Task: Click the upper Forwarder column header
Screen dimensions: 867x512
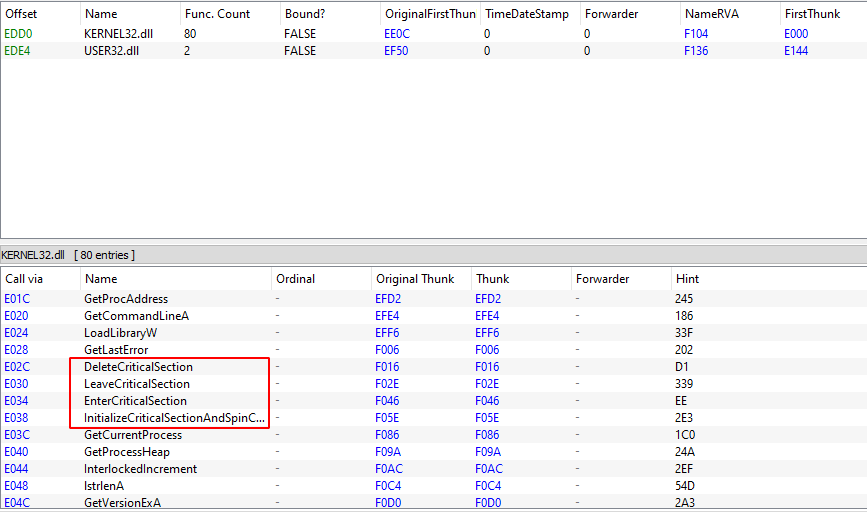Action: point(630,14)
